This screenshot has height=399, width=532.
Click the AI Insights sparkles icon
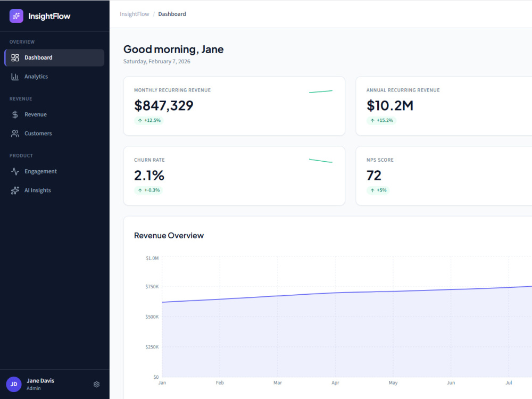coord(15,190)
